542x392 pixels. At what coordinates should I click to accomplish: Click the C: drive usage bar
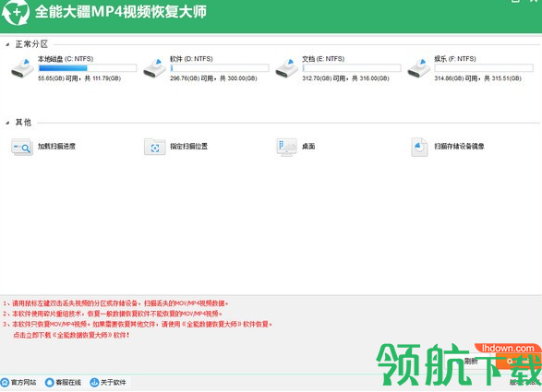tap(88, 68)
